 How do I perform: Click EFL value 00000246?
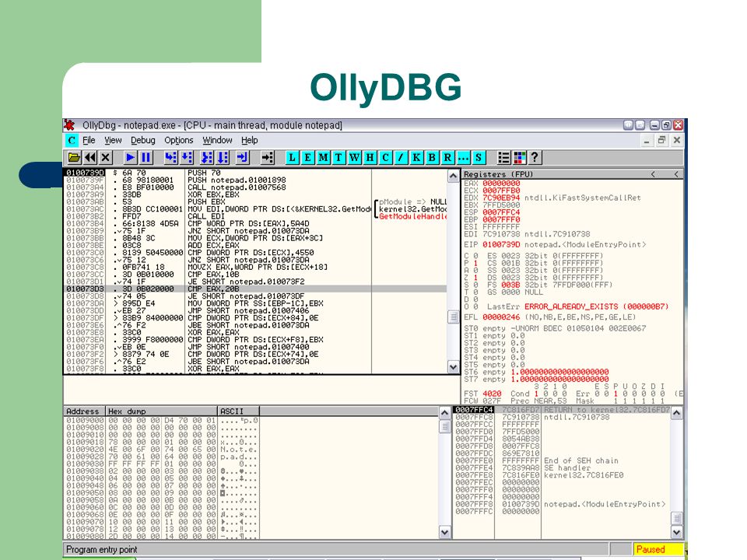click(x=501, y=317)
